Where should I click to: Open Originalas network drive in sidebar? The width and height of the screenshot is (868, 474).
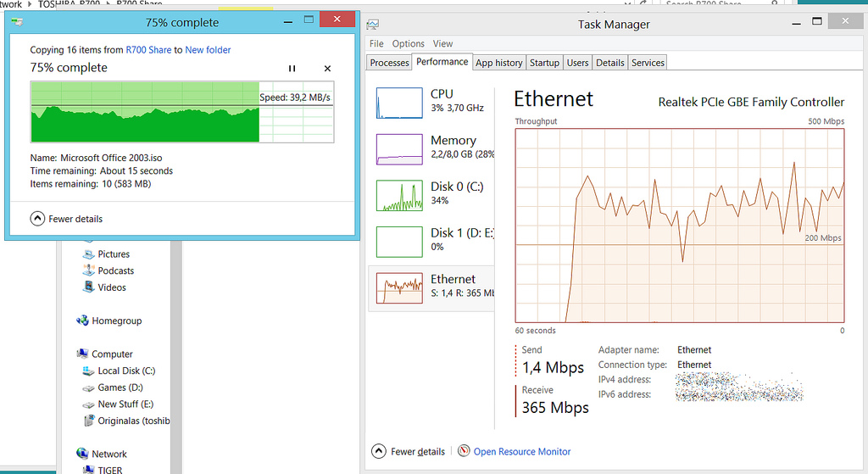point(133,421)
